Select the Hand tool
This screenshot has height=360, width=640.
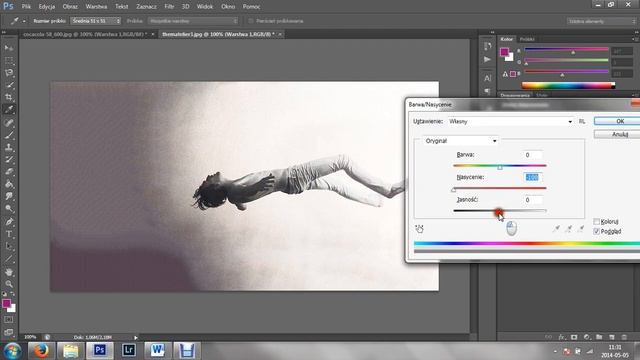[x=9, y=272]
